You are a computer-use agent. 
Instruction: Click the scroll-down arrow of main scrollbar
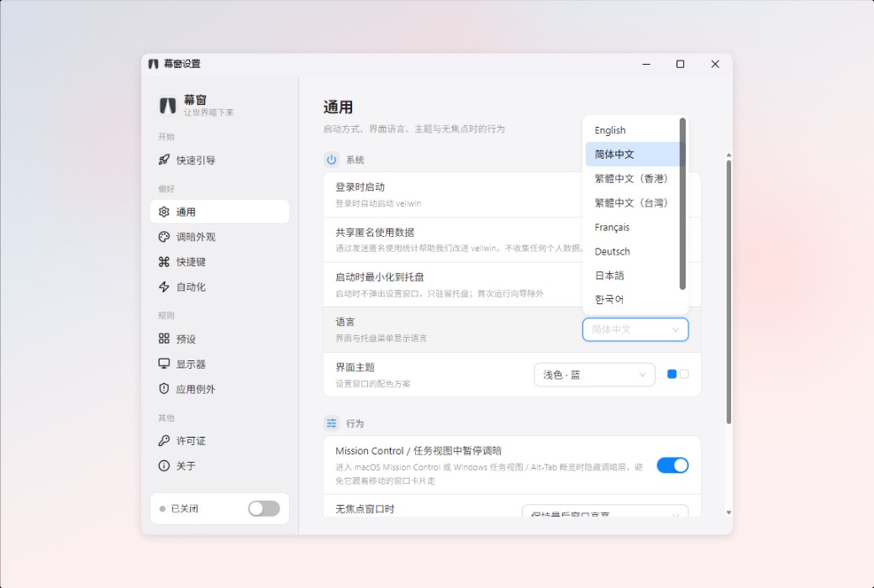pyautogui.click(x=729, y=512)
